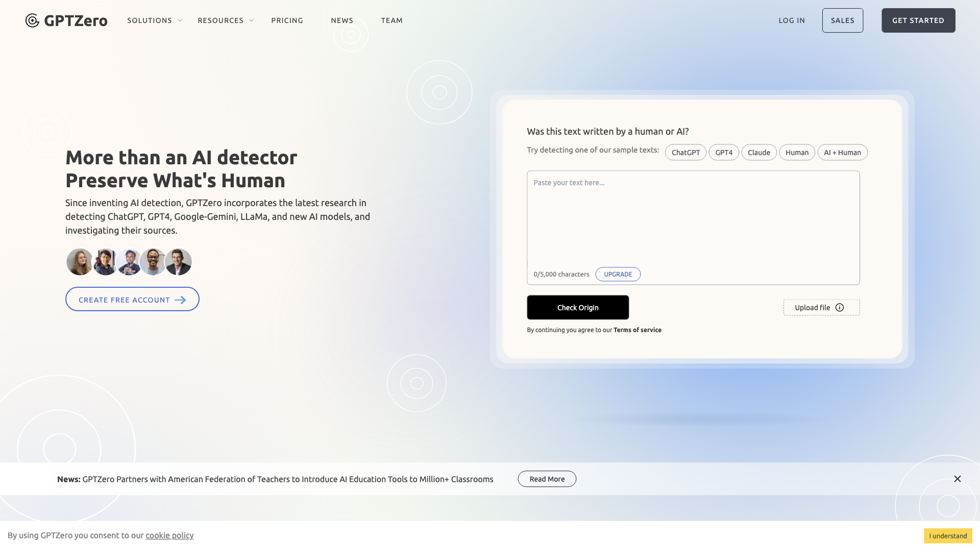Click the second team member avatar
Viewport: 980px width, 551px height.
[105, 262]
